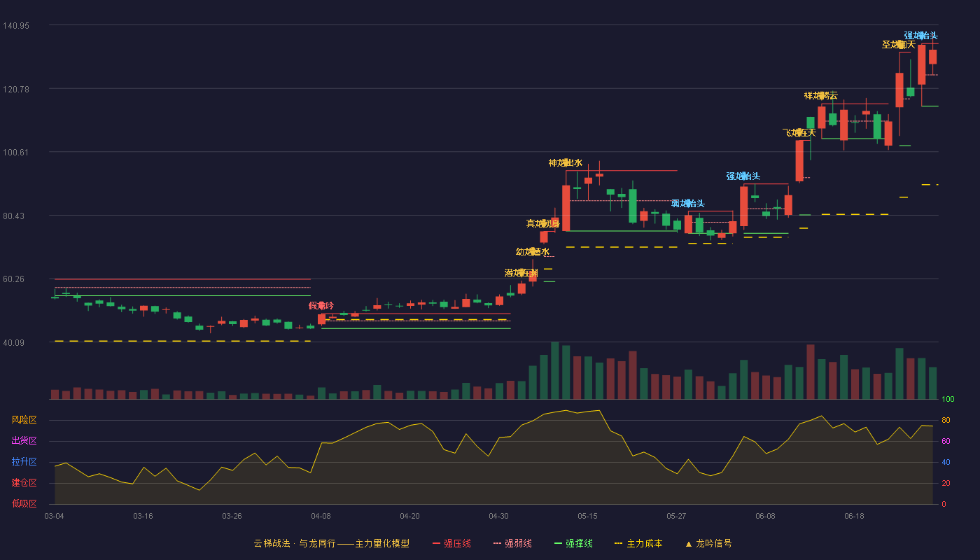
Task: Click the 05-15 date axis label
Action: point(588,516)
